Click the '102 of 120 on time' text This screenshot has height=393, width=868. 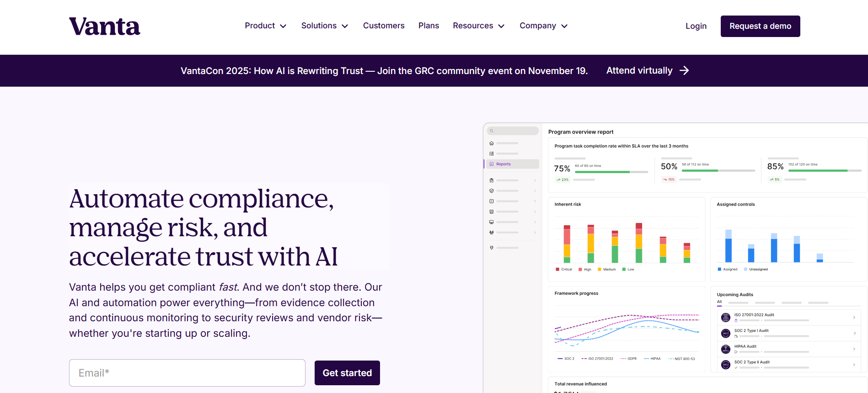click(x=803, y=165)
